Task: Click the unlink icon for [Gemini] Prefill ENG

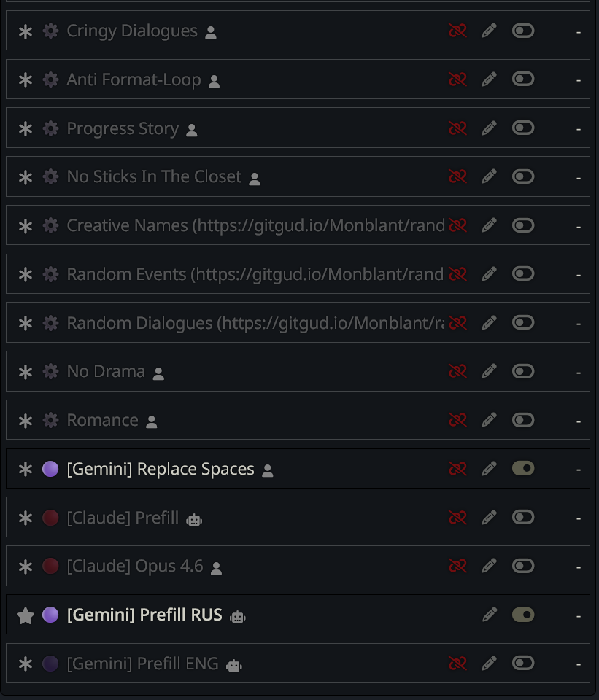Action: tap(457, 664)
